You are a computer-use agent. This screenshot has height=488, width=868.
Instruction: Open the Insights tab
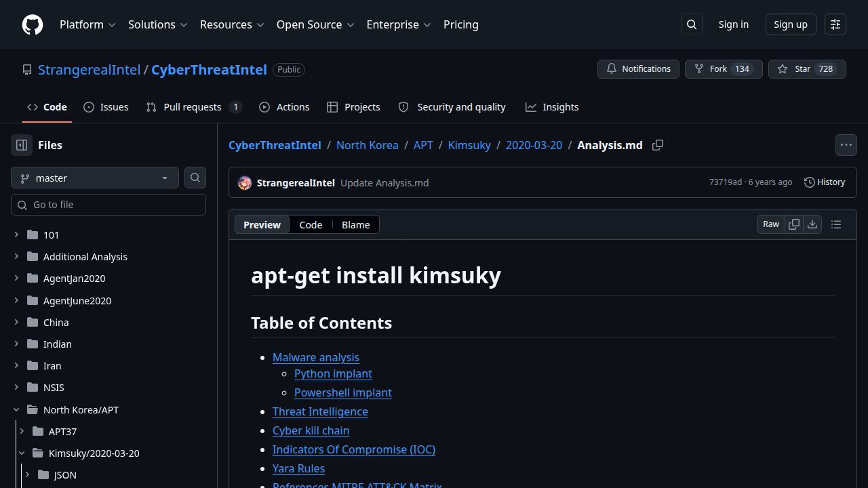(x=552, y=107)
